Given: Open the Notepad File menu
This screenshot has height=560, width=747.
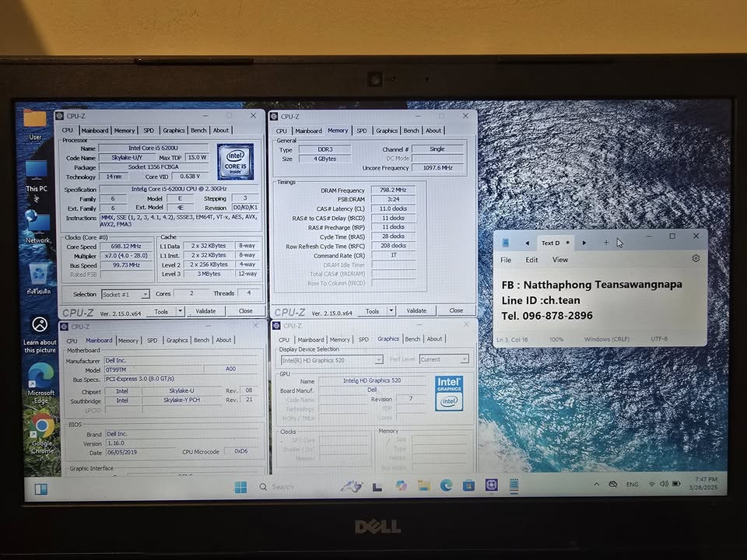Looking at the screenshot, I should tap(506, 260).
